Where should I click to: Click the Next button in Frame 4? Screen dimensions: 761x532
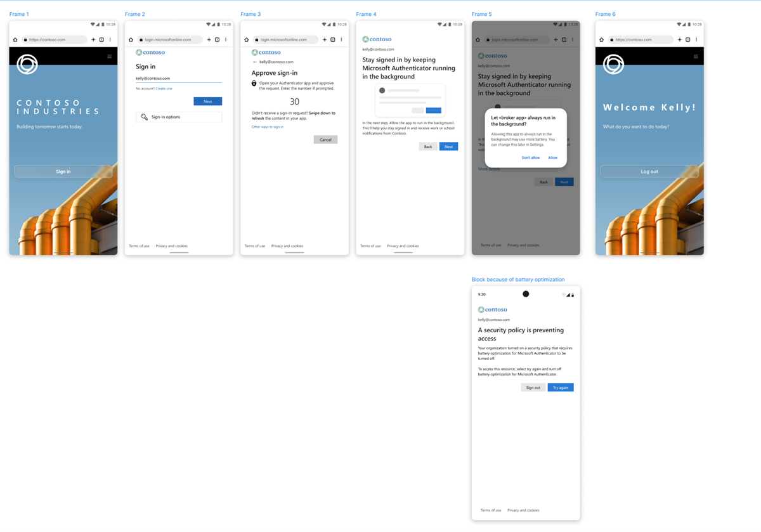tap(448, 146)
